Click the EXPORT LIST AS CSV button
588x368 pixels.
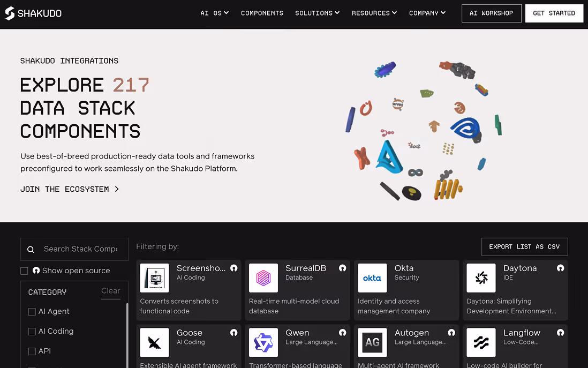(x=524, y=246)
